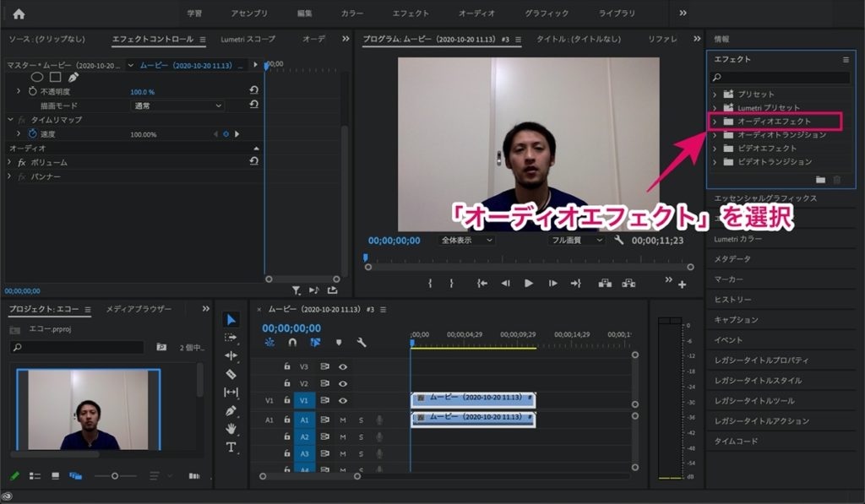Image resolution: width=865 pixels, height=504 pixels.
Task: Create ellipse mask for opacity
Action: (37, 77)
